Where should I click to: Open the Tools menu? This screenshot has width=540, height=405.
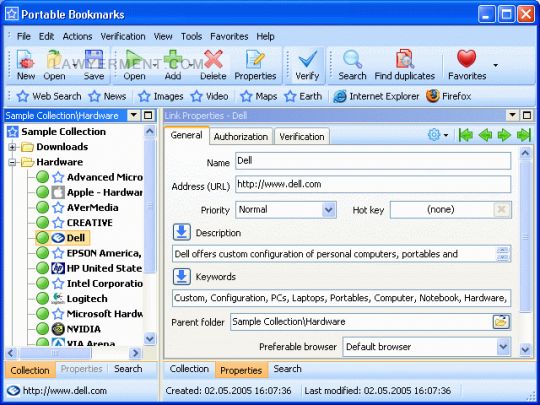pyautogui.click(x=191, y=36)
